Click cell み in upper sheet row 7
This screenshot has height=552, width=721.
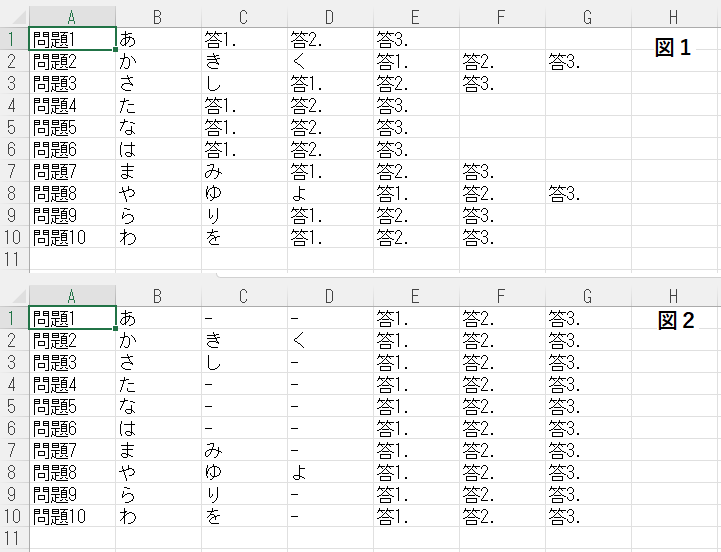[244, 171]
